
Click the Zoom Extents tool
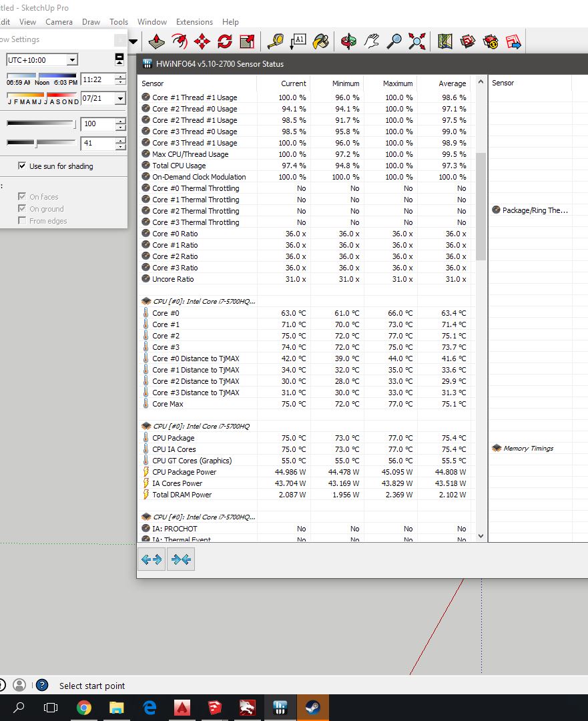417,41
